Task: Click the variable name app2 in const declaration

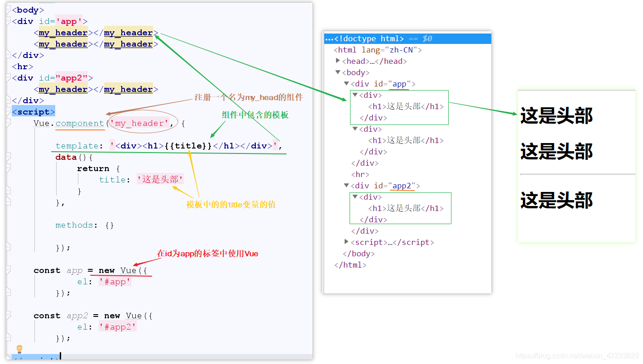Action: (77, 316)
